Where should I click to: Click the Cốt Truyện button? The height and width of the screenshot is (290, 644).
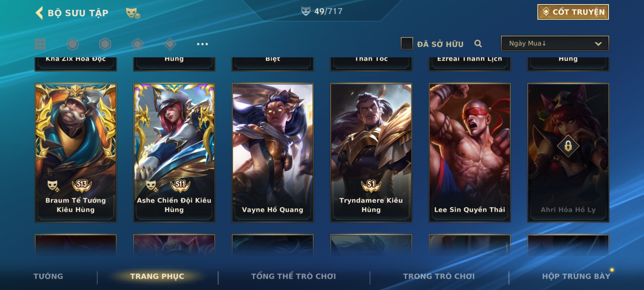tap(573, 12)
